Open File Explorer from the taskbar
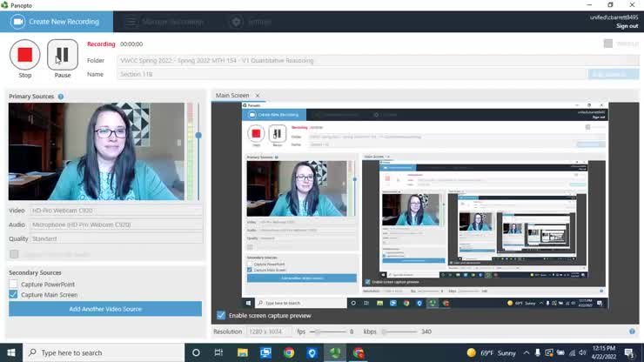 [242, 352]
